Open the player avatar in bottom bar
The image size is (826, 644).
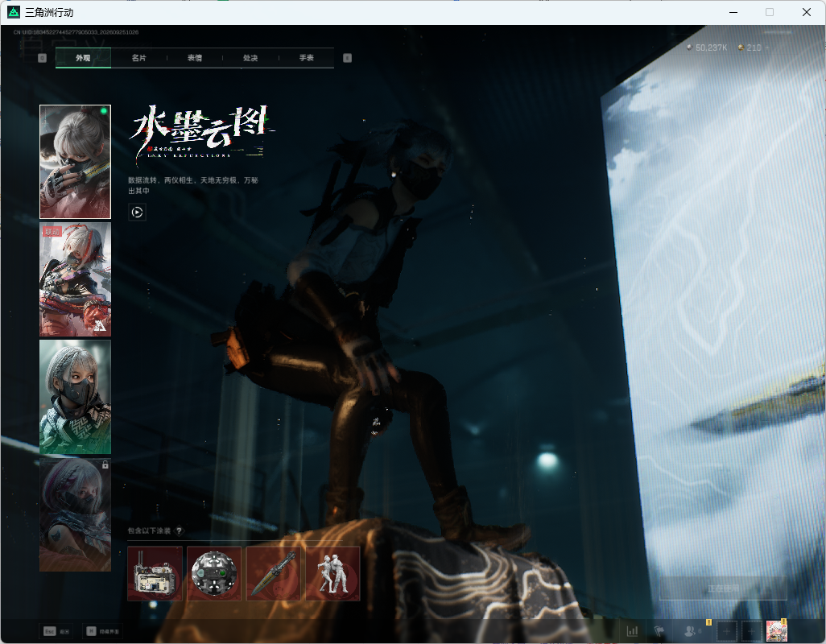click(776, 630)
